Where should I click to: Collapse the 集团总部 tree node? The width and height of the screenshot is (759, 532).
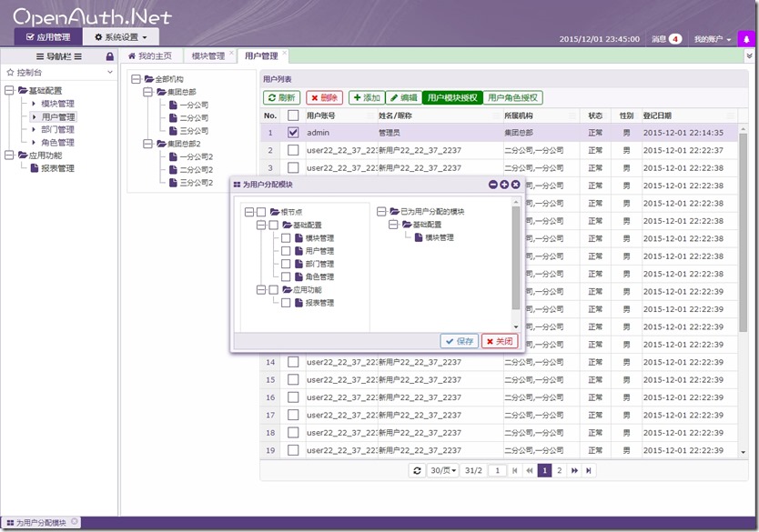point(148,92)
